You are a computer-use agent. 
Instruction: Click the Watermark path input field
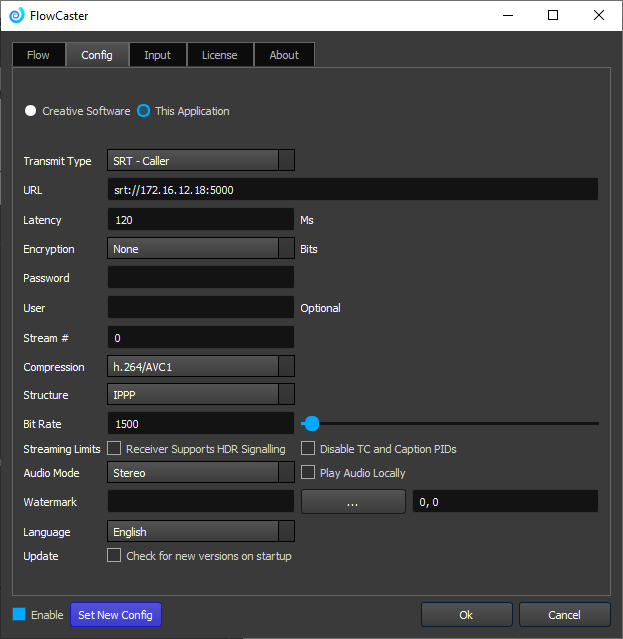[201, 501]
